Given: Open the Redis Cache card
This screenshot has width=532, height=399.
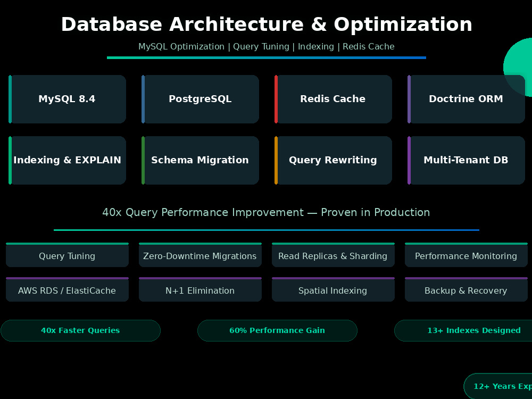Looking at the screenshot, I should (x=333, y=99).
